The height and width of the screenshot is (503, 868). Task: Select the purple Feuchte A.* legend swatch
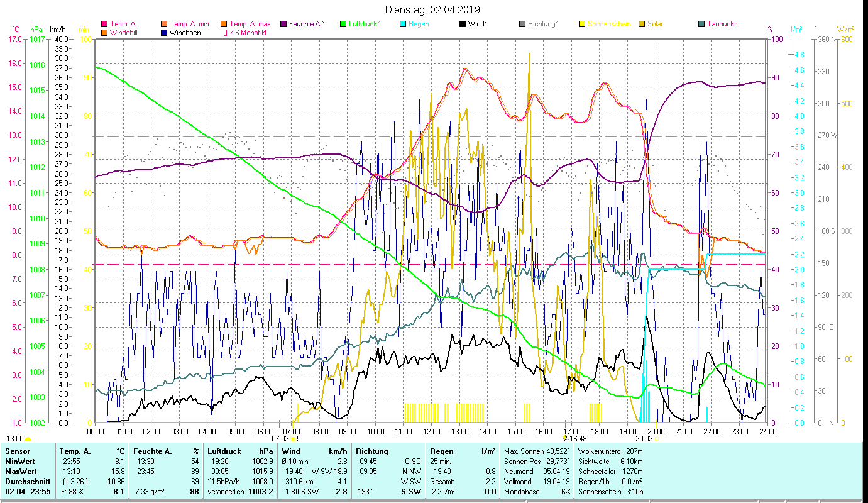click(282, 25)
